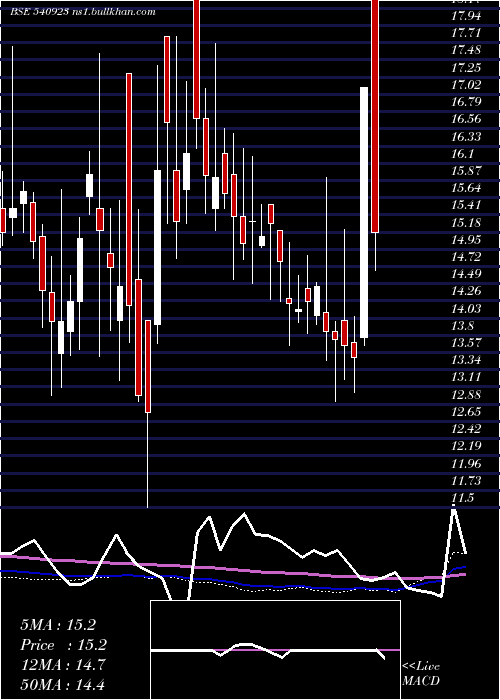500x700 pixels.
Task: Click the last red candle at the right edge
Action: pyautogui.click(x=375, y=116)
